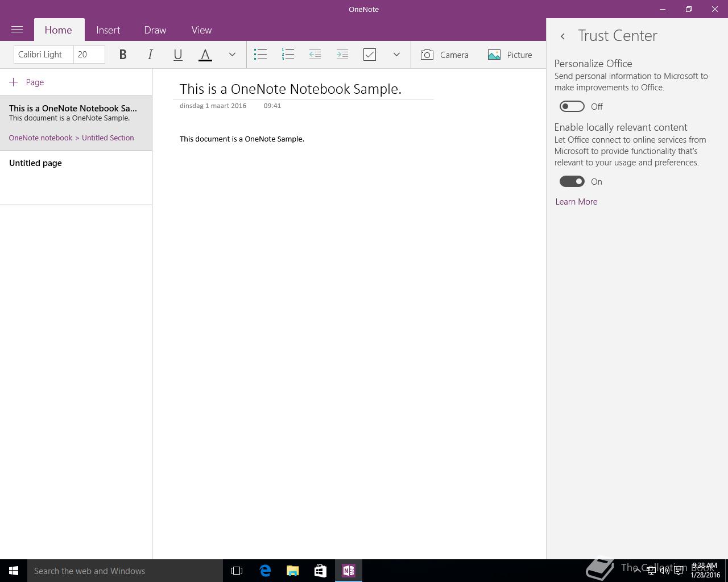Open the Windows Start menu
The width and height of the screenshot is (728, 582).
[x=14, y=571]
